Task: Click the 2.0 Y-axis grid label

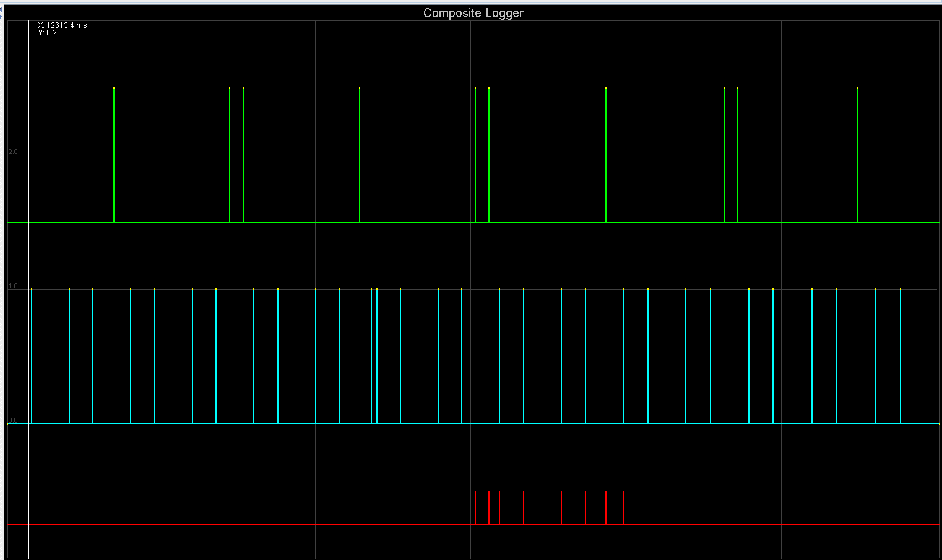Action: (13, 152)
